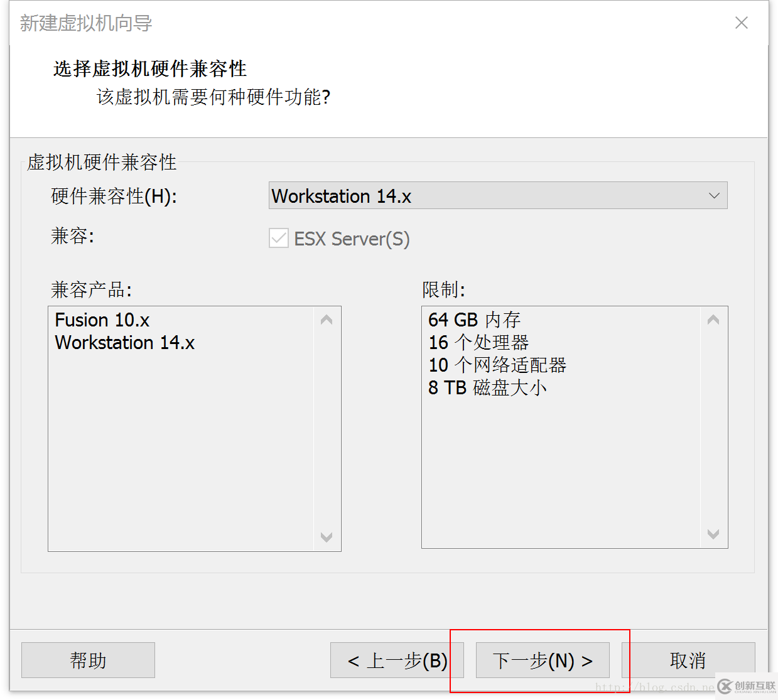778x700 pixels.
Task: Select Workstation 14.x in compatible products list
Action: 124,342
